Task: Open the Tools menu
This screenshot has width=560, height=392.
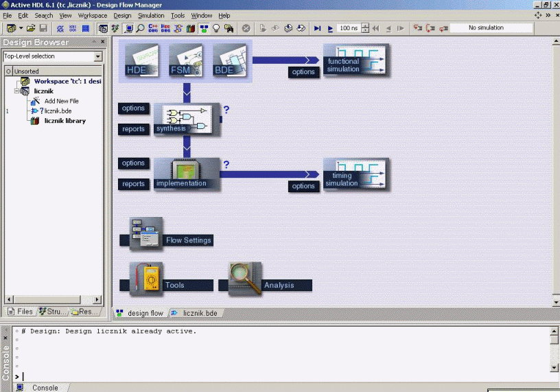Action: pyautogui.click(x=178, y=16)
